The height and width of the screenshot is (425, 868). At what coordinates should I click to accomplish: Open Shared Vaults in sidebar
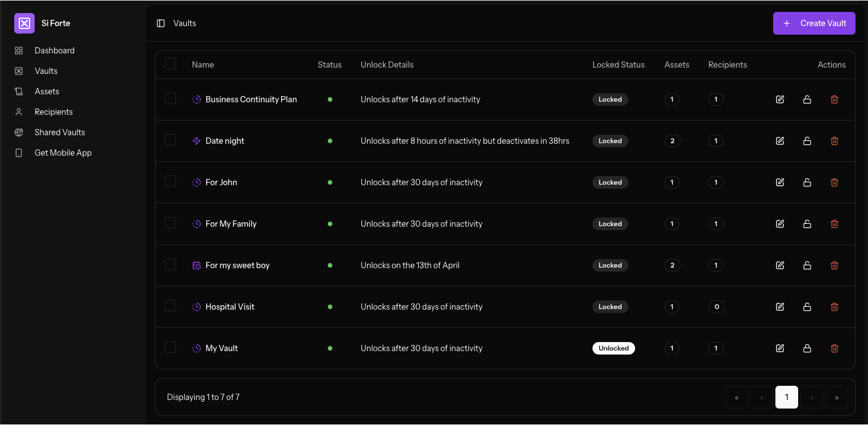click(60, 132)
